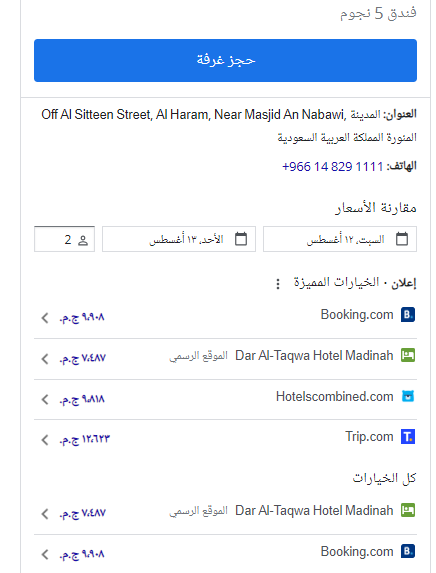The height and width of the screenshot is (573, 436).
Task: Expand the featured Booking.com chevron arrow
Action: pyautogui.click(x=45, y=318)
